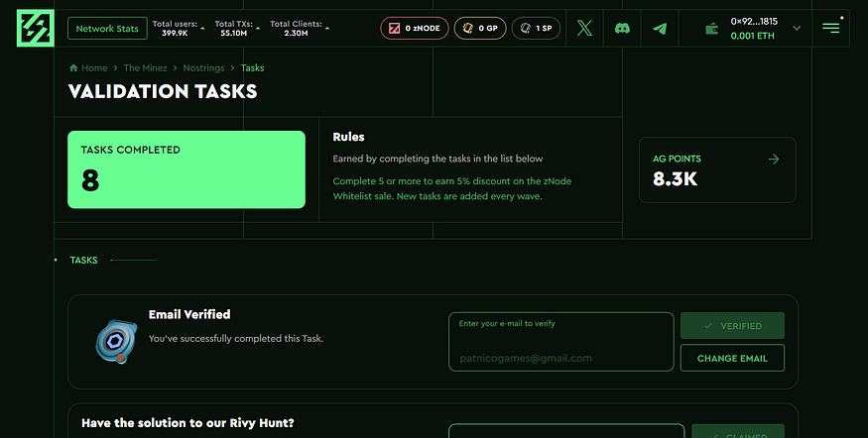Click the Tasks Completed card

coord(186,169)
